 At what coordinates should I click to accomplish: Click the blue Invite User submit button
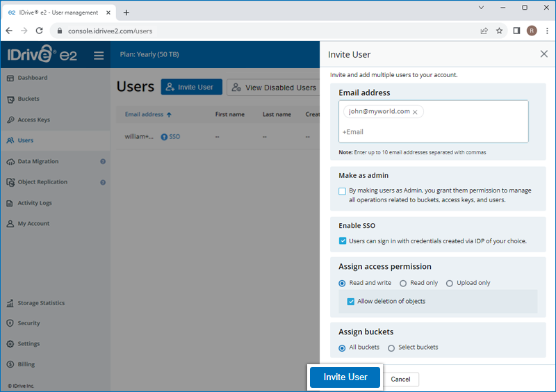click(x=345, y=377)
